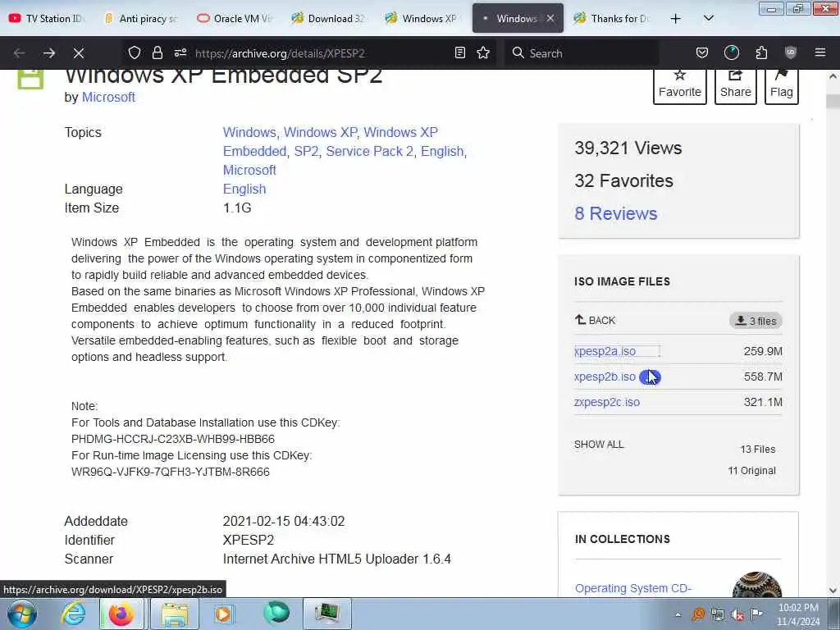This screenshot has width=840, height=630.
Task: Close the active Windows tab
Action: click(550, 18)
